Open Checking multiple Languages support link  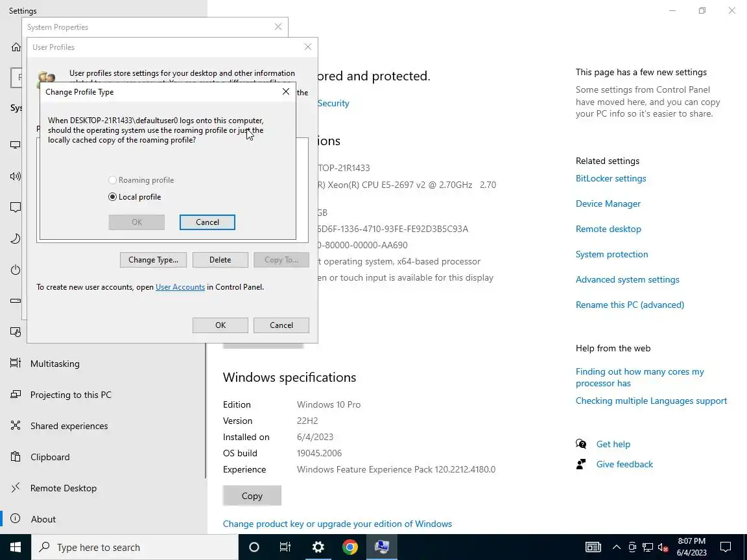[x=651, y=401]
